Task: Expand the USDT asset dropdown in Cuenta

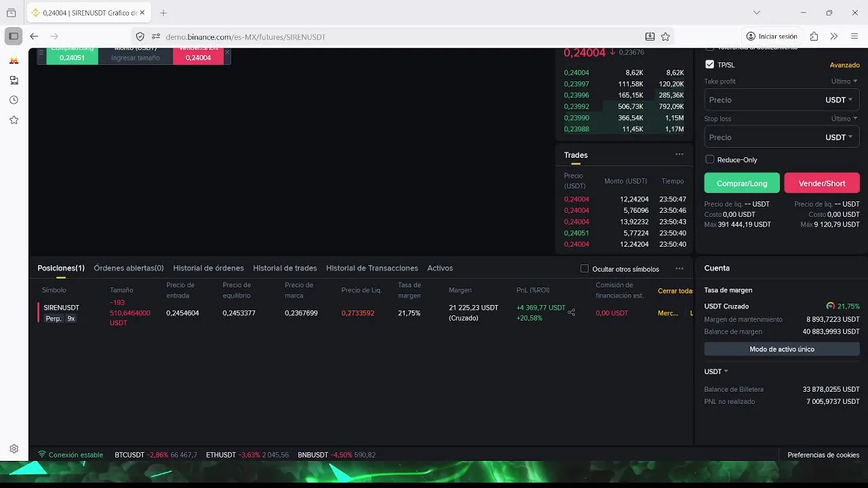Action: [716, 371]
